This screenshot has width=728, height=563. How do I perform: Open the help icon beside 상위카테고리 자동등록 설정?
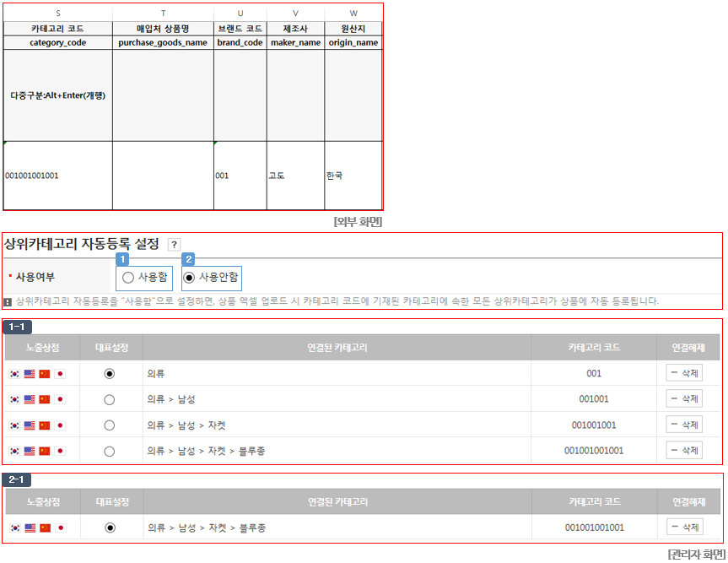tap(174, 245)
